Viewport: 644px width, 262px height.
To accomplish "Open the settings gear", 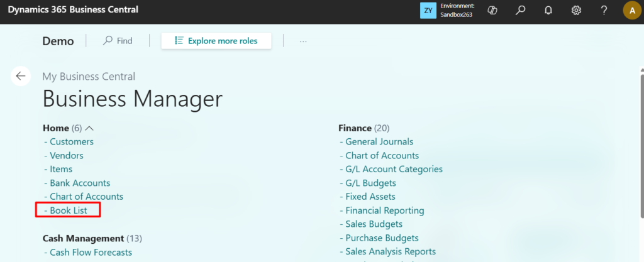I will tap(575, 10).
